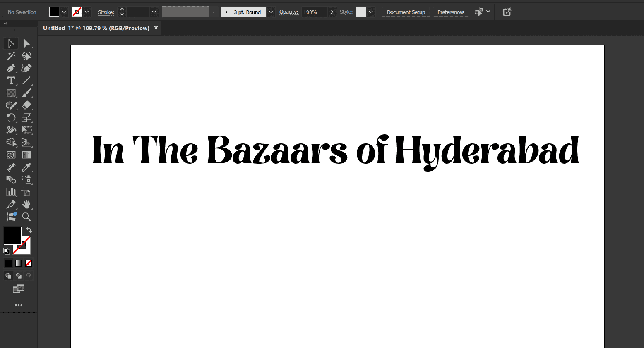Click the control bar black fill swatch
The height and width of the screenshot is (348, 644).
click(x=54, y=12)
